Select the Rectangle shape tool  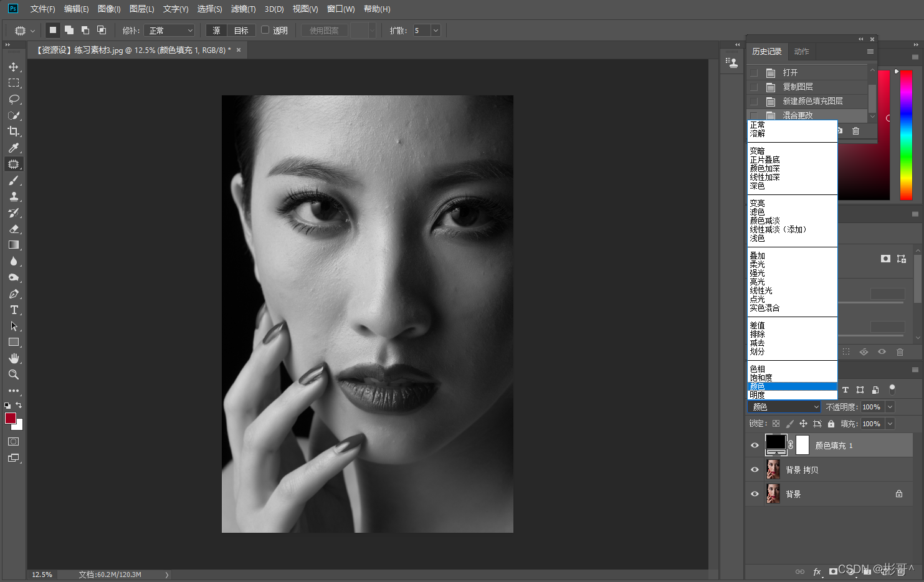point(14,342)
